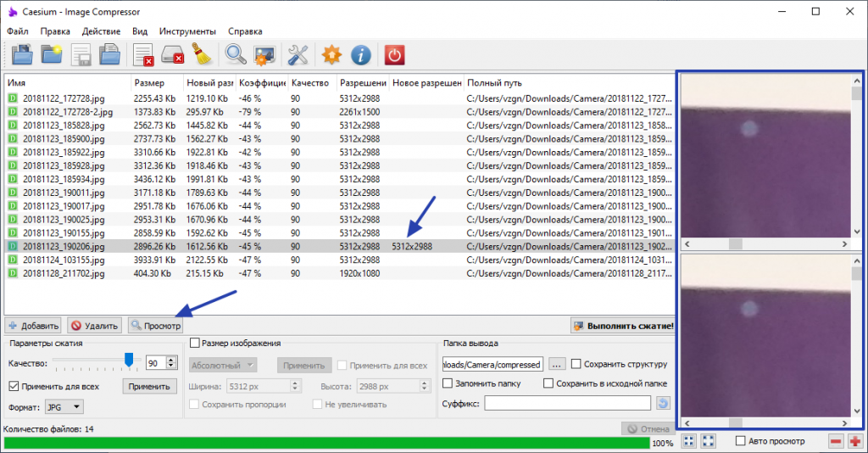Check 'Запомнить папку' option
The height and width of the screenshot is (453, 868).
click(448, 383)
